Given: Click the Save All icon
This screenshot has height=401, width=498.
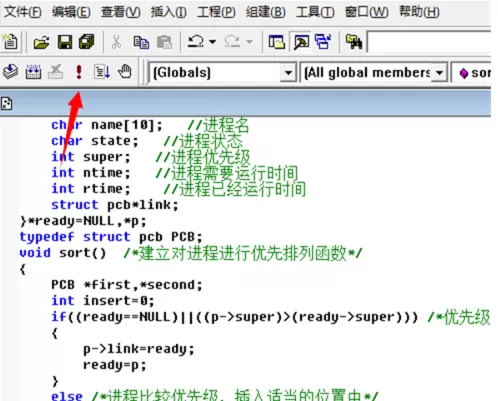Looking at the screenshot, I should 87,42.
